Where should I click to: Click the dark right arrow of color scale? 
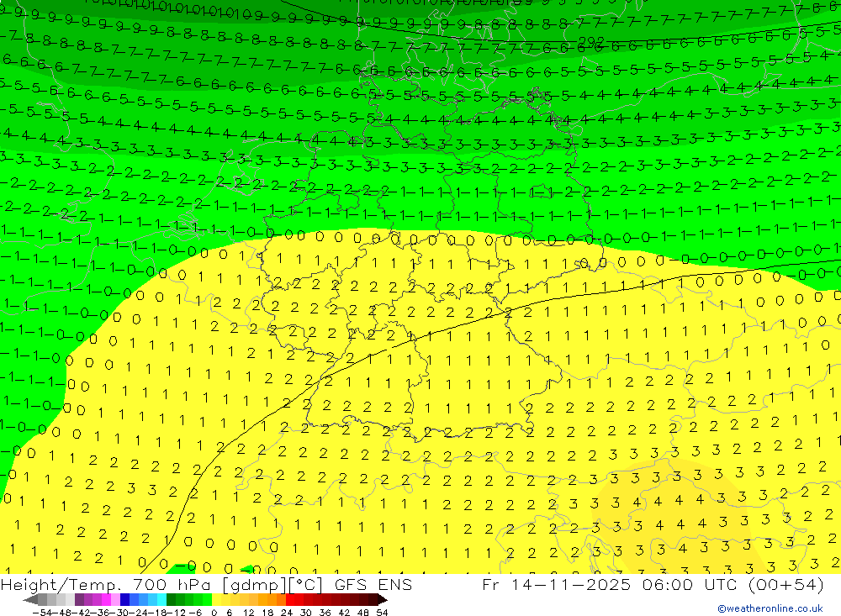(383, 599)
